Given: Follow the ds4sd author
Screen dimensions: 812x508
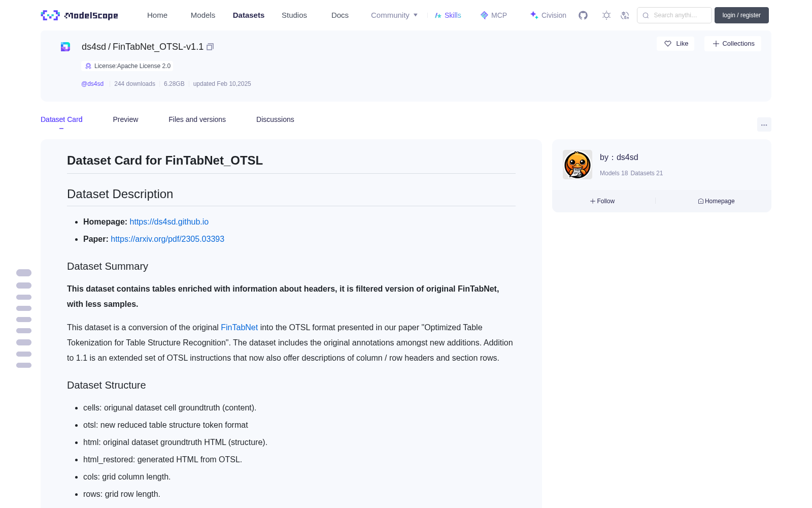Looking at the screenshot, I should [602, 201].
